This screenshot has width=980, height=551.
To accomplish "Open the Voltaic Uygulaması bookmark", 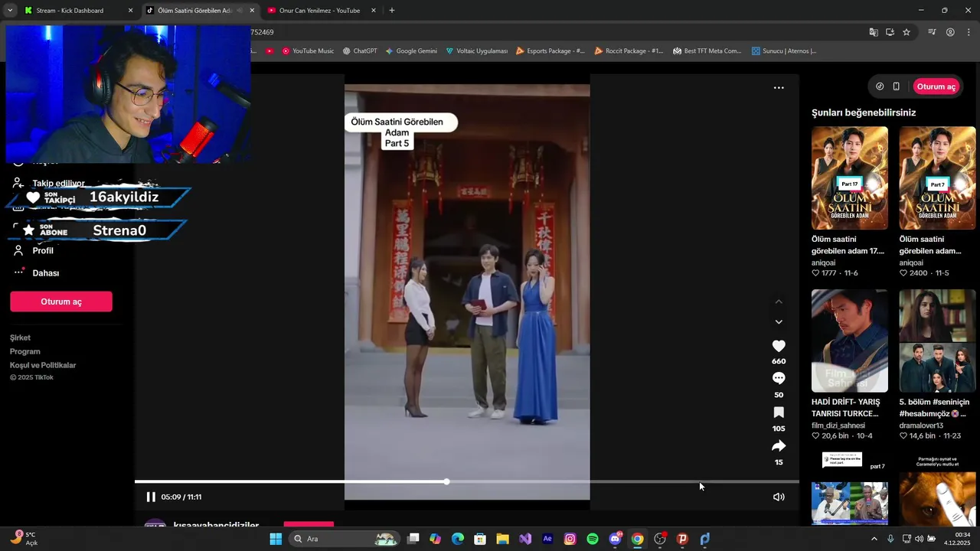I will (476, 51).
